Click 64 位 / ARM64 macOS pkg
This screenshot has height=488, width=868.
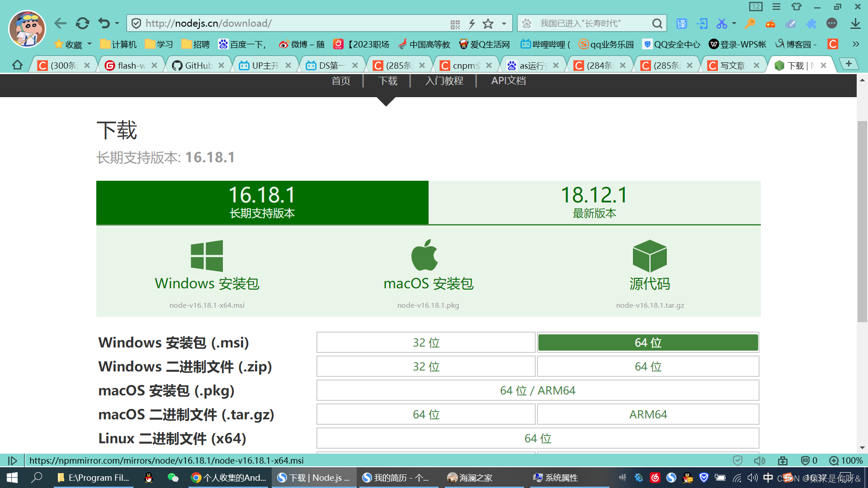click(x=538, y=390)
